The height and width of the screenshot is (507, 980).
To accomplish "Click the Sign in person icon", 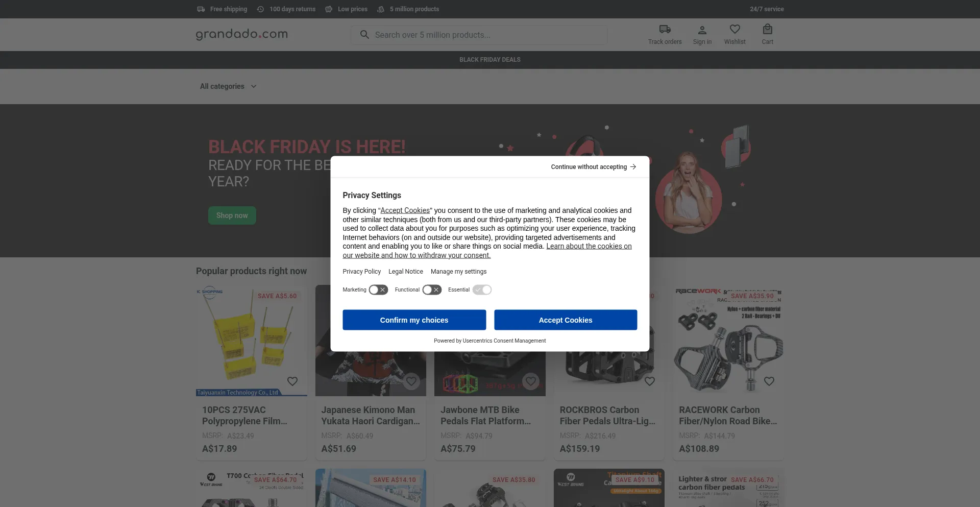I will coord(702,30).
